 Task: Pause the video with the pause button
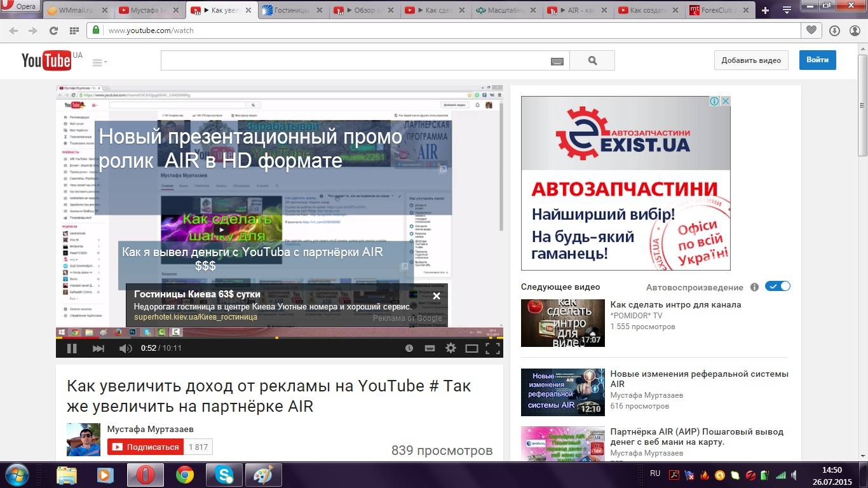pos(72,348)
